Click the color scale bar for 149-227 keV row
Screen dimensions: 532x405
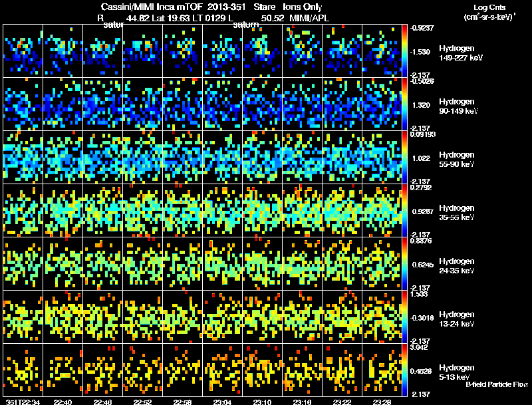(404, 51)
